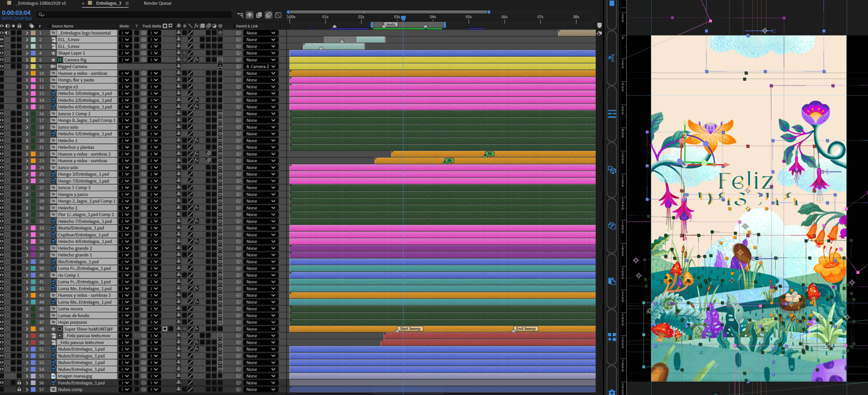Click motion blur switch on Huevos y nidos - sombras 2
The width and height of the screenshot is (868, 395).
click(208, 154)
